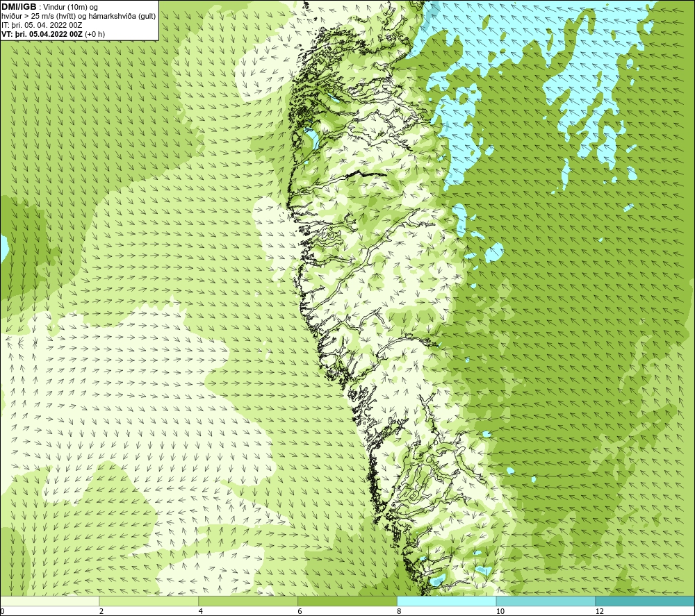The image size is (695, 616).
Task: Click the 2–4 m/s light green swatch
Action: (149, 601)
